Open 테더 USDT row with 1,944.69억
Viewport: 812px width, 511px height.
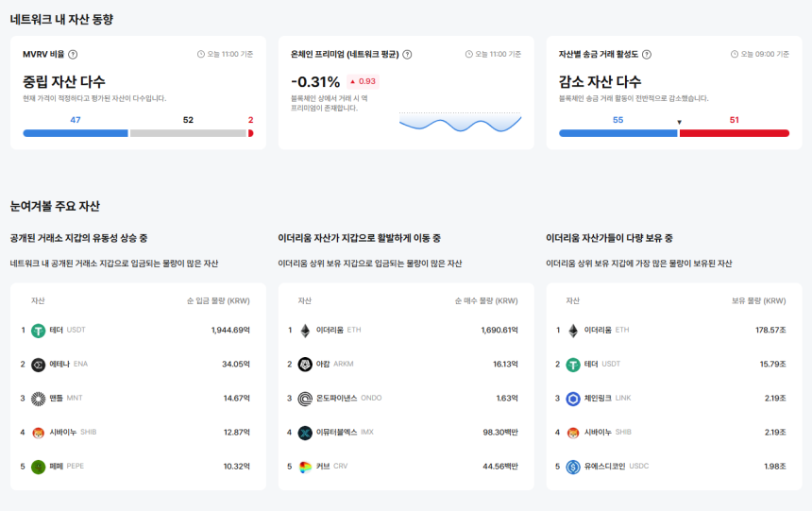click(138, 331)
